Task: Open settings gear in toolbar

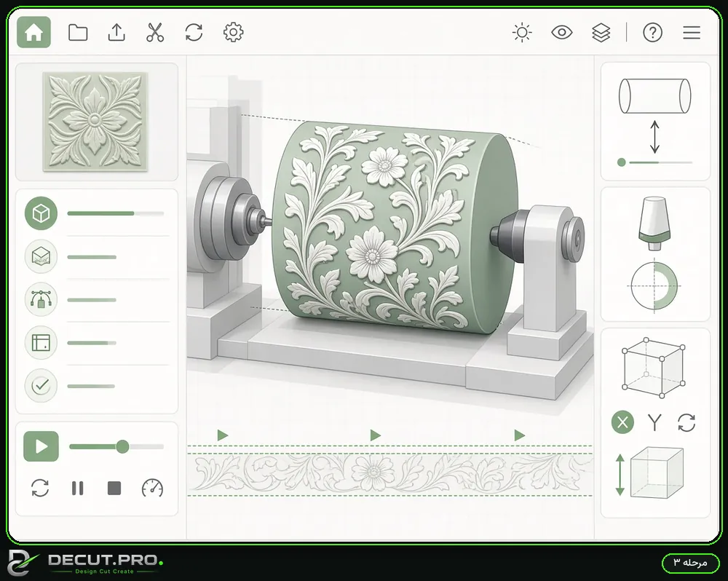Action: pyautogui.click(x=233, y=33)
